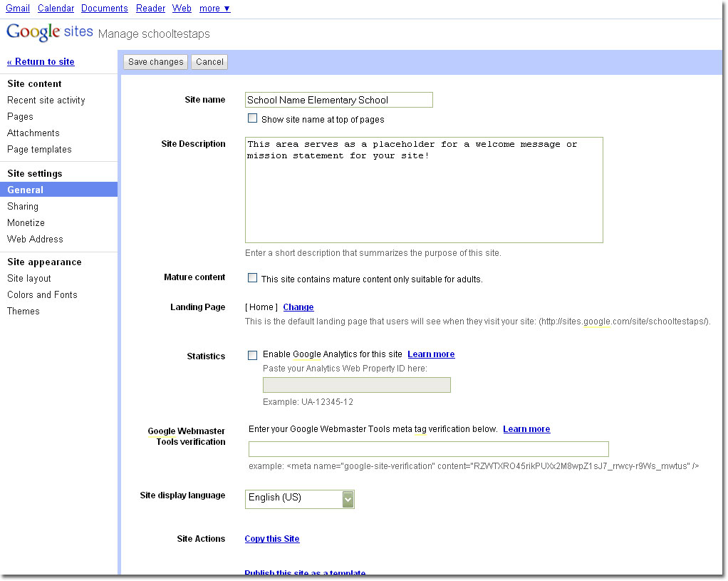Click Learn more for Webmaster Tools

pos(526,429)
